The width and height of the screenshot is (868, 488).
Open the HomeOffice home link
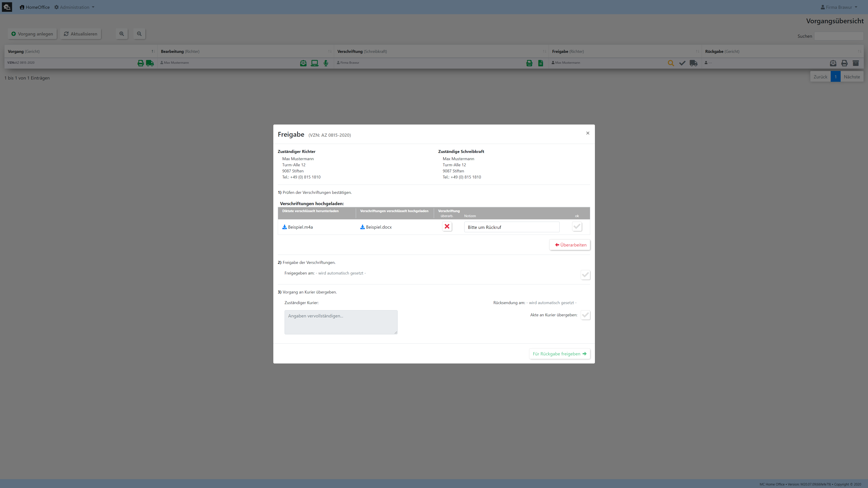(x=35, y=7)
